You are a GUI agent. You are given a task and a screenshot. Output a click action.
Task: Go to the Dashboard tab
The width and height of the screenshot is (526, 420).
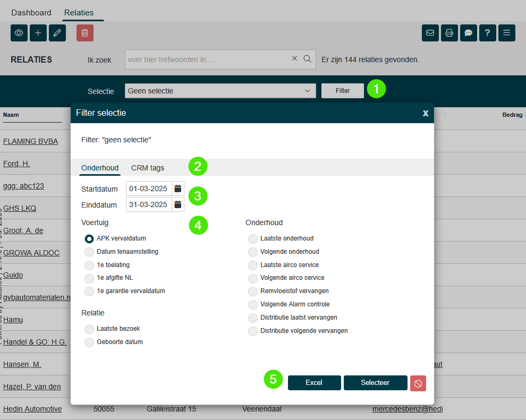pos(31,12)
